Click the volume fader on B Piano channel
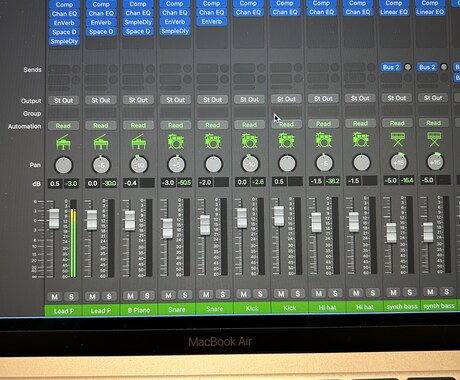The height and width of the screenshot is (380, 460). click(129, 220)
